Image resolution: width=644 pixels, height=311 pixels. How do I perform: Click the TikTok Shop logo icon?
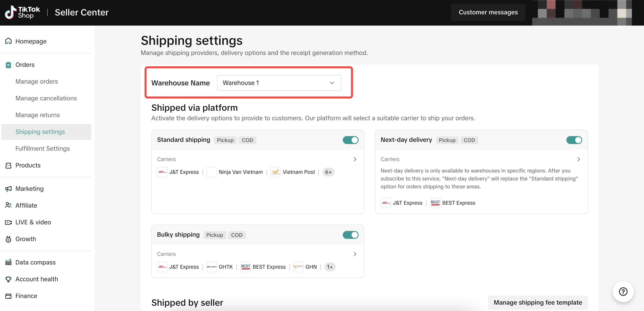click(11, 13)
